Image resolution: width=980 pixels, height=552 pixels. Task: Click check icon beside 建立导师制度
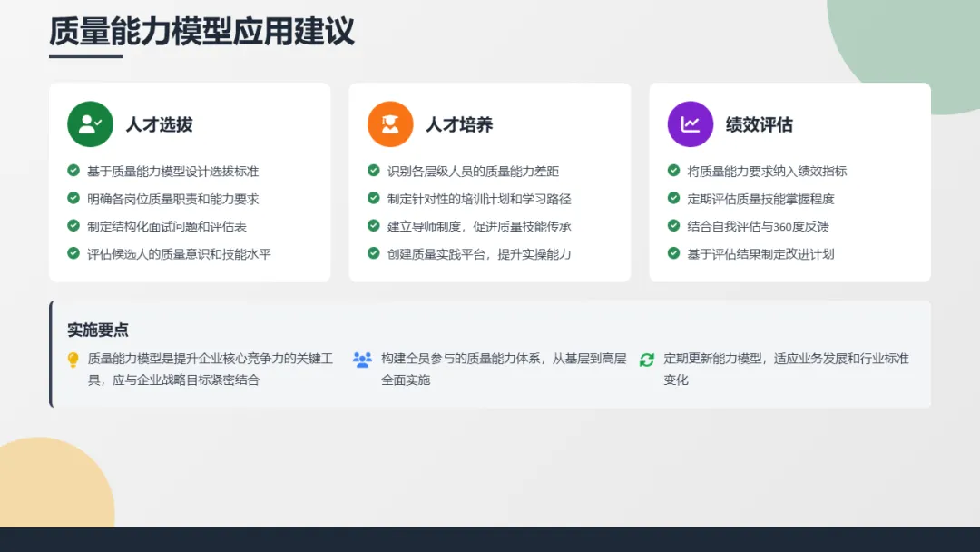373,226
